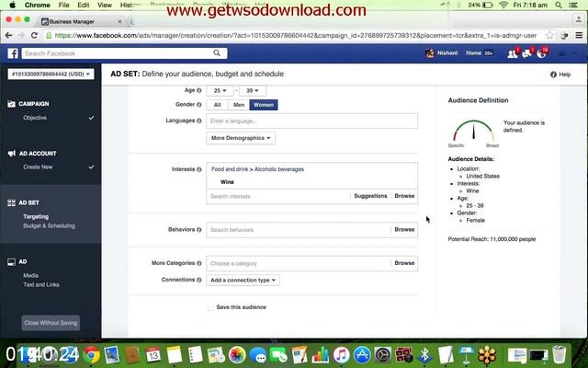588x368 pixels.
Task: Select Women gender option
Action: point(264,105)
